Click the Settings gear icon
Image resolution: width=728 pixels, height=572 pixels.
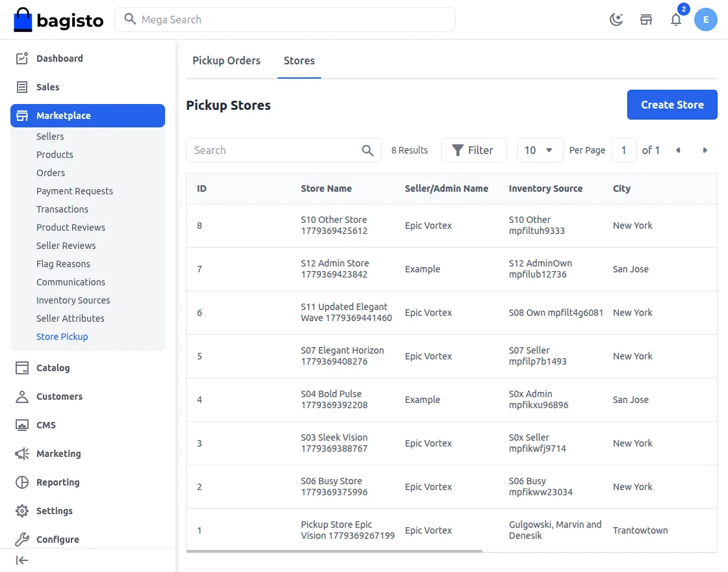click(22, 511)
